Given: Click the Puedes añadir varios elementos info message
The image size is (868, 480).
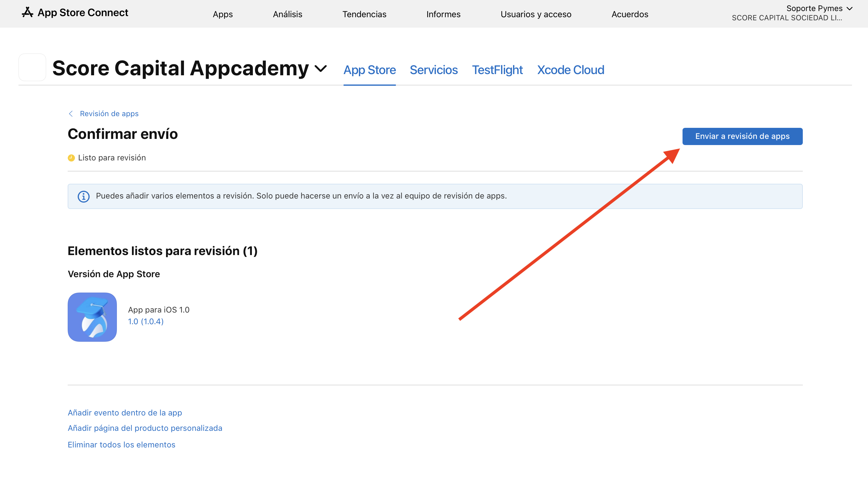Looking at the screenshot, I should point(301,196).
